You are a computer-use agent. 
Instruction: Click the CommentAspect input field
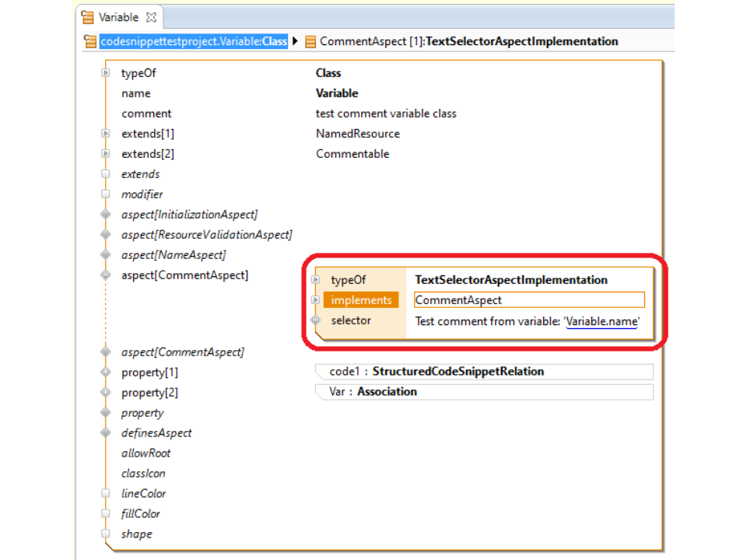coord(529,300)
